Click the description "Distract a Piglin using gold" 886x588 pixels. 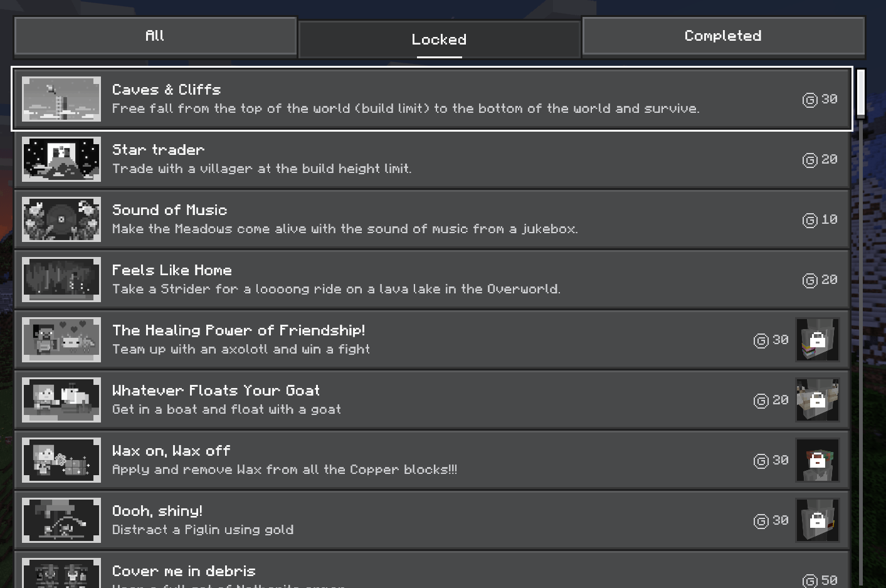pyautogui.click(x=203, y=530)
